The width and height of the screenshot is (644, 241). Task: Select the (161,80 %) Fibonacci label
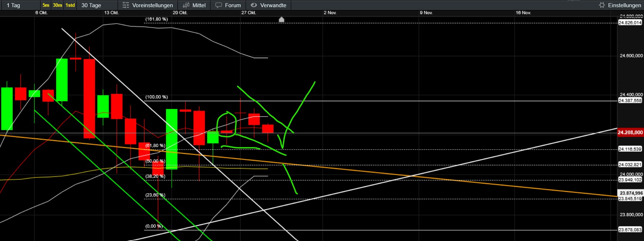click(156, 19)
